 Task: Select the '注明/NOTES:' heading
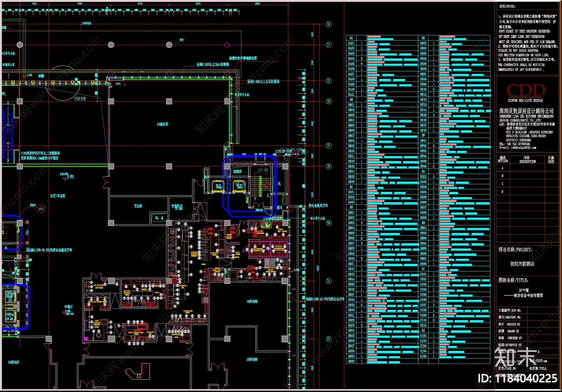507,6
